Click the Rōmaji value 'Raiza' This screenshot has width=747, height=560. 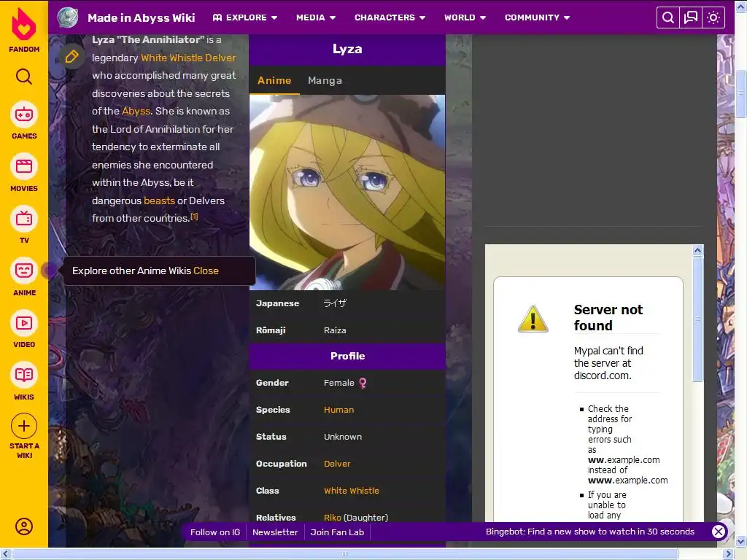tap(335, 330)
